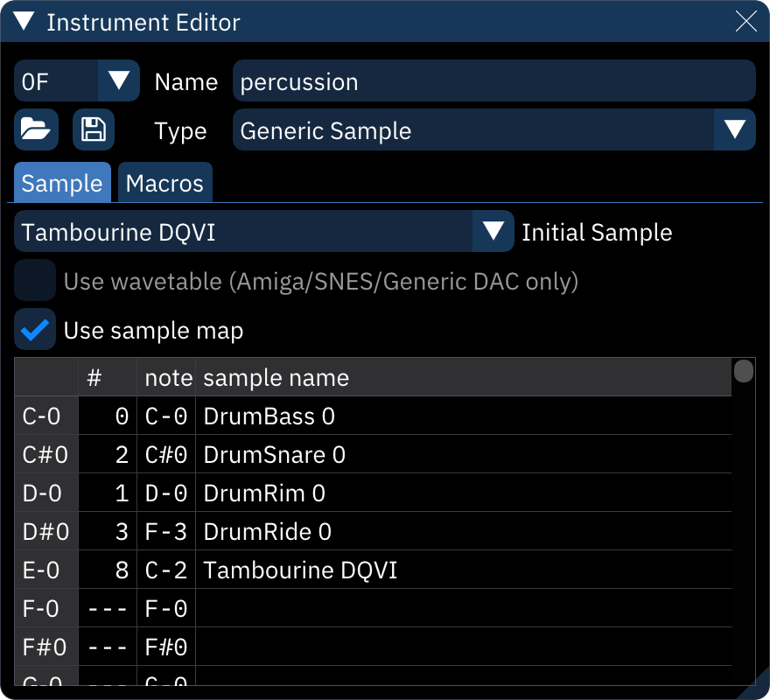Switch to the Macros tab
The width and height of the screenshot is (770, 700).
pos(164,183)
